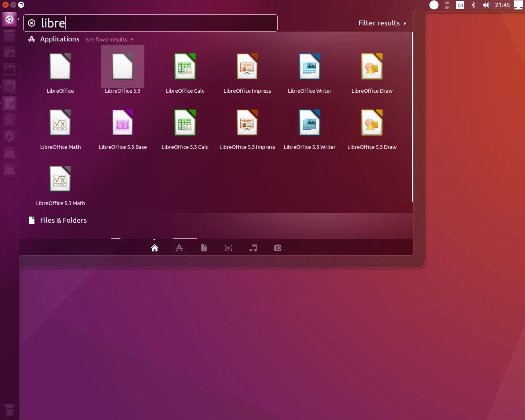Open LibreOffice Impress
The image size is (525, 420).
coord(247,66)
